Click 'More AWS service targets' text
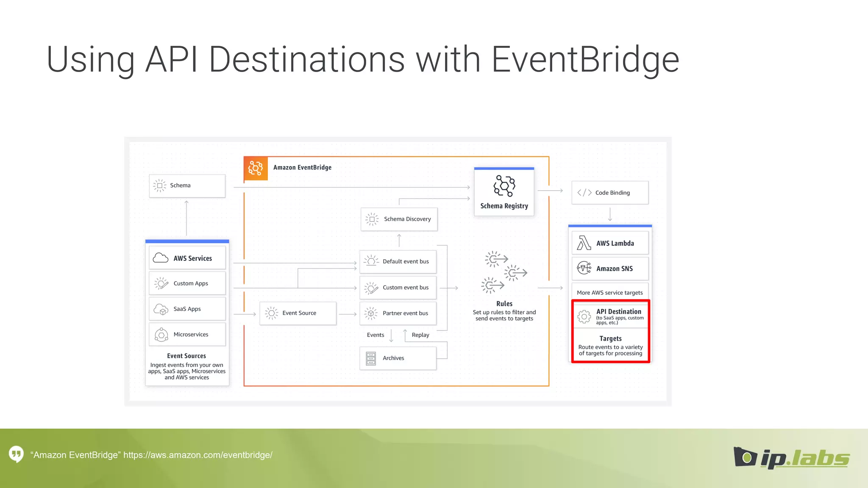Image resolution: width=868 pixels, height=488 pixels. (x=609, y=293)
